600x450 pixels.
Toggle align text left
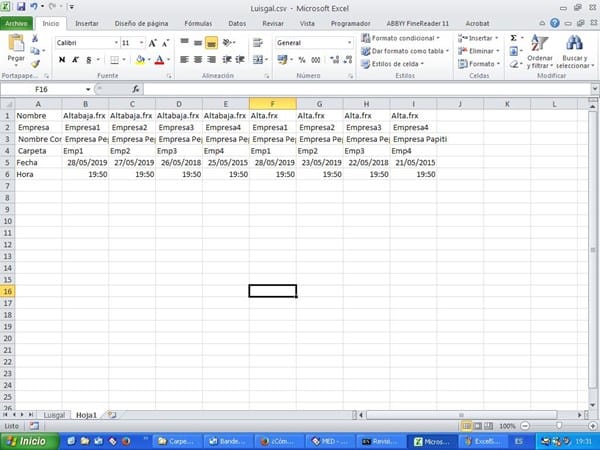(184, 60)
